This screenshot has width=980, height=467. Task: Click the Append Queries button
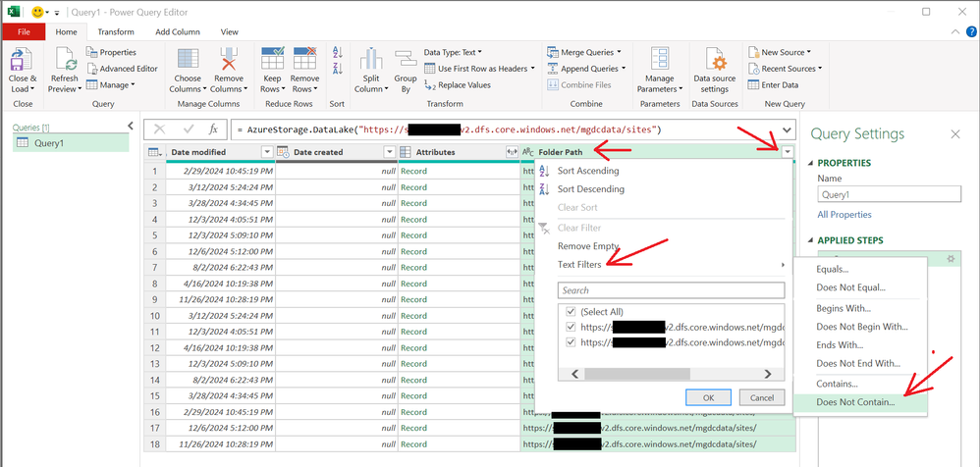point(585,69)
